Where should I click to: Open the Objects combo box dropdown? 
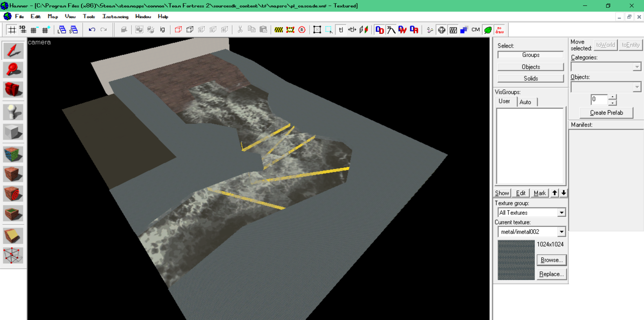click(637, 87)
